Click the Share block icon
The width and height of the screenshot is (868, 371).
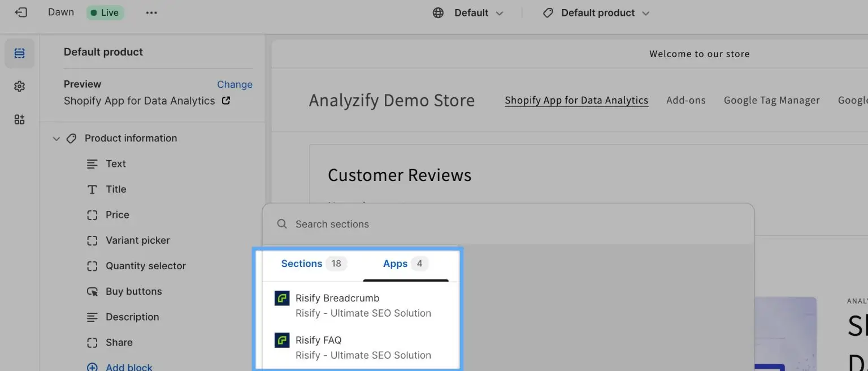coord(92,342)
